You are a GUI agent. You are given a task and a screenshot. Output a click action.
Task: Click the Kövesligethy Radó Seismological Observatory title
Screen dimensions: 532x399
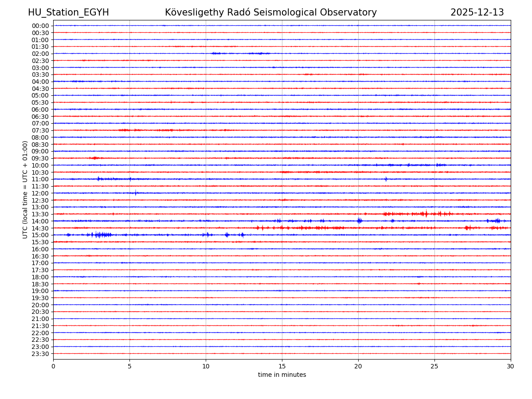pos(270,12)
